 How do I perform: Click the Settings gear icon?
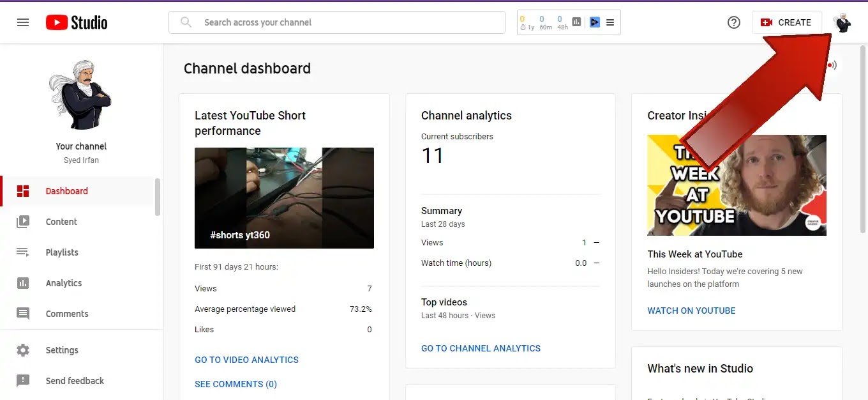point(23,350)
